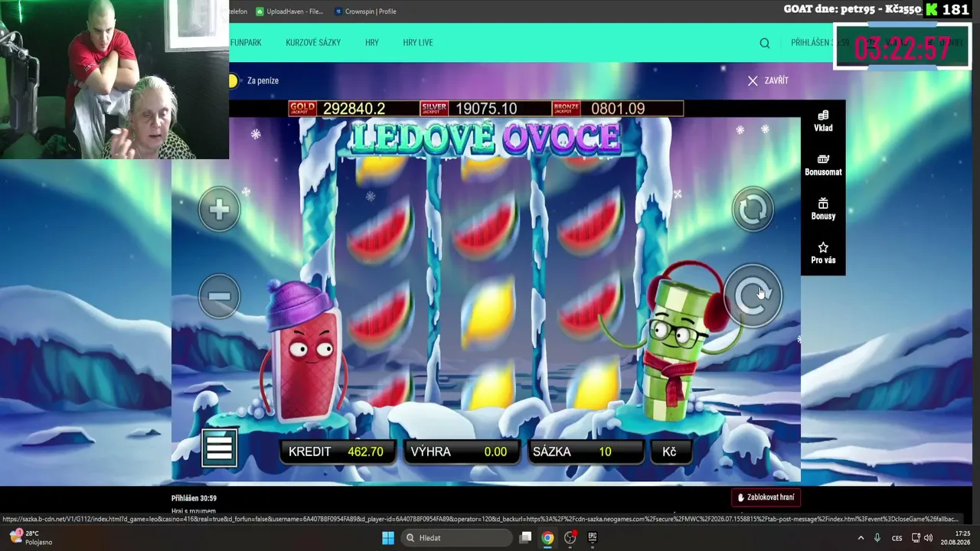
Task: Click the Sázka bet value 10
Action: (605, 452)
